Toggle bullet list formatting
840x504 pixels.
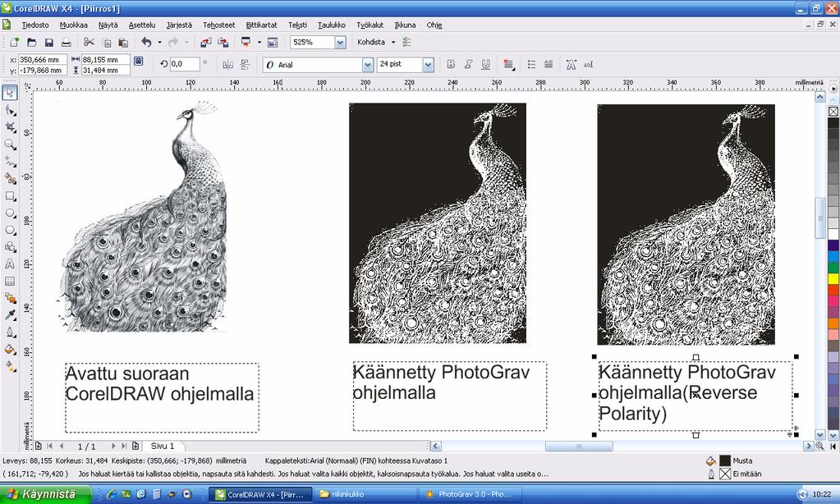coord(531,64)
